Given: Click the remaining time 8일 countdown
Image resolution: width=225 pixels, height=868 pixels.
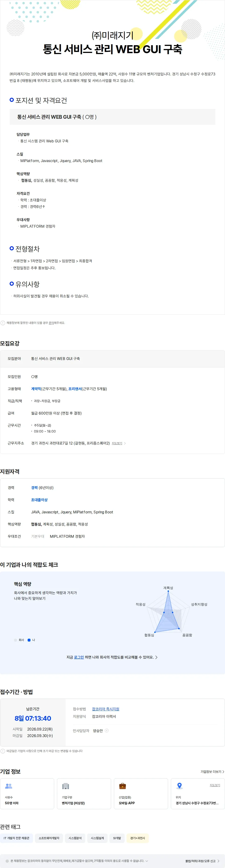Looking at the screenshot, I should [x=33, y=718].
